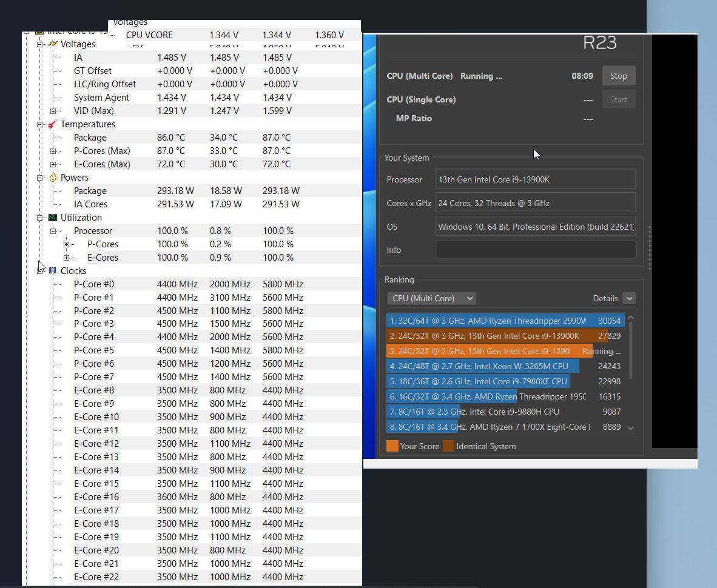This screenshot has height=588, width=717.
Task: Click the Clocks waveform icon
Action: (x=53, y=270)
